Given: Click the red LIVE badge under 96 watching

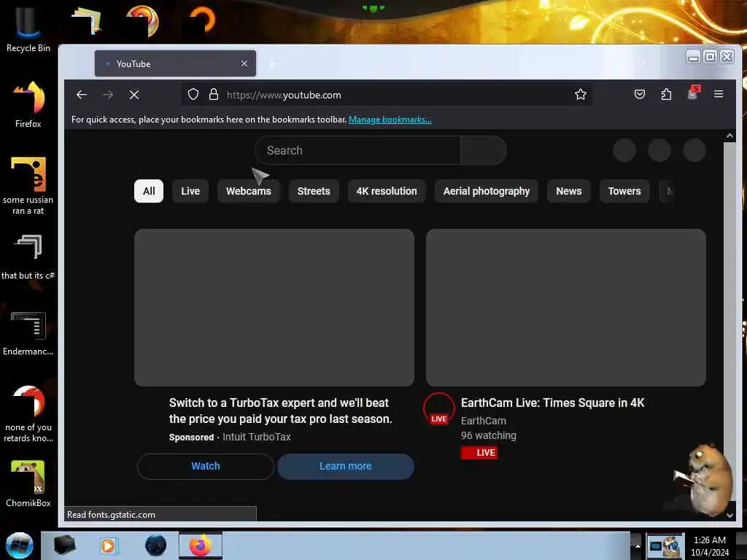Looking at the screenshot, I should point(479,453).
